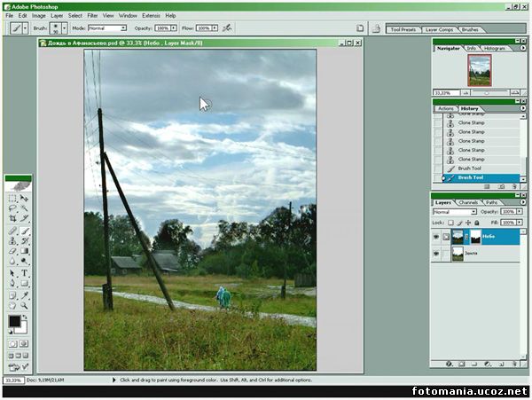This screenshot has height=400, width=532.
Task: Click the foreground color swatch
Action: pyautogui.click(x=15, y=321)
